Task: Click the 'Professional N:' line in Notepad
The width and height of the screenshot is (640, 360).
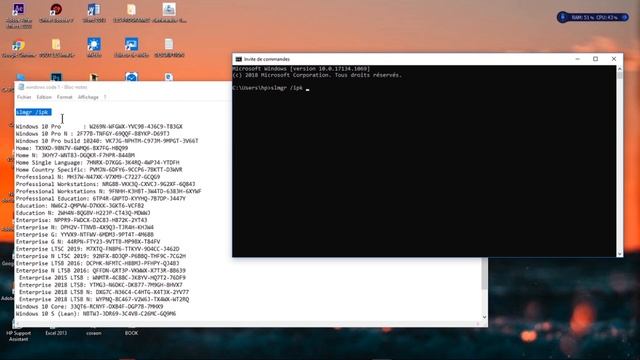Action: click(88, 177)
